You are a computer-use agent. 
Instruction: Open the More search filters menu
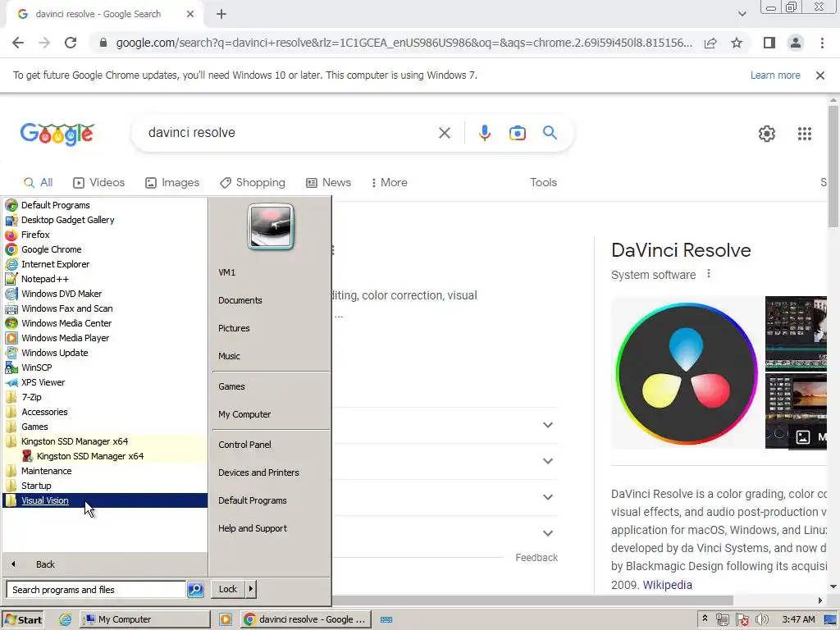(x=389, y=183)
